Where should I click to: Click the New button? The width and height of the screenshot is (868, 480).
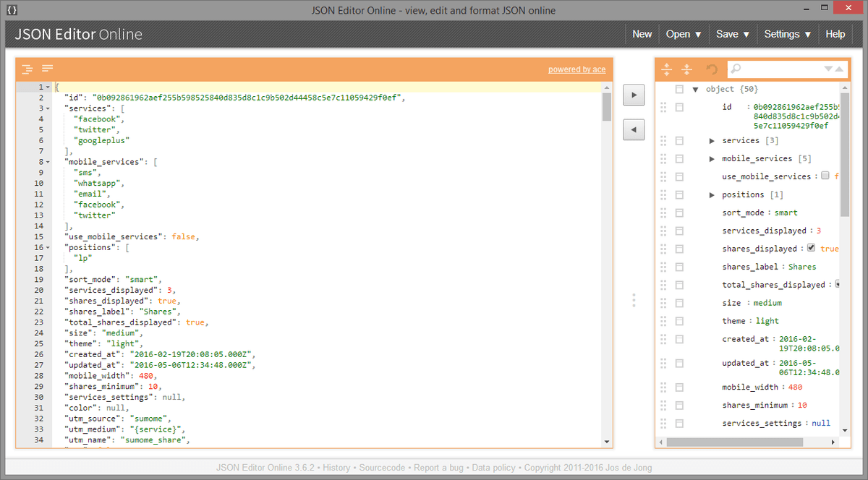point(642,34)
